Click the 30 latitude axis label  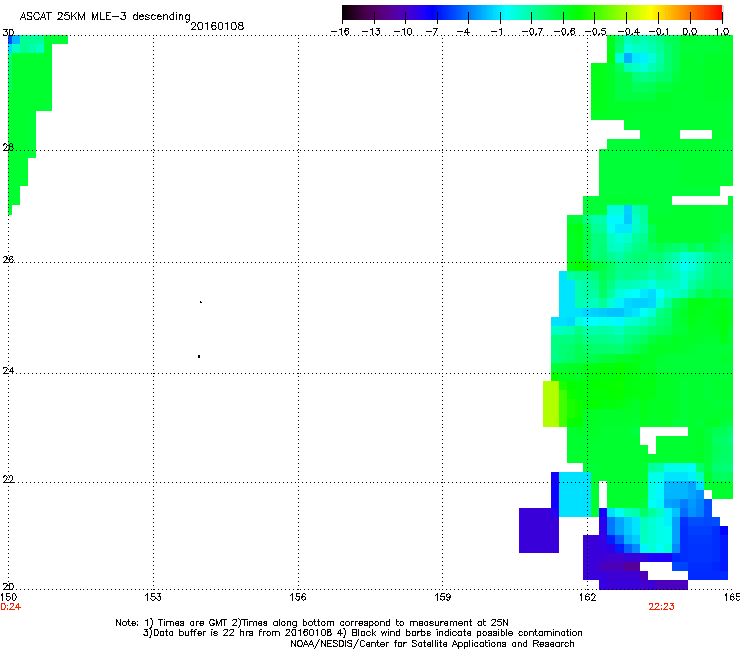tap(8, 33)
